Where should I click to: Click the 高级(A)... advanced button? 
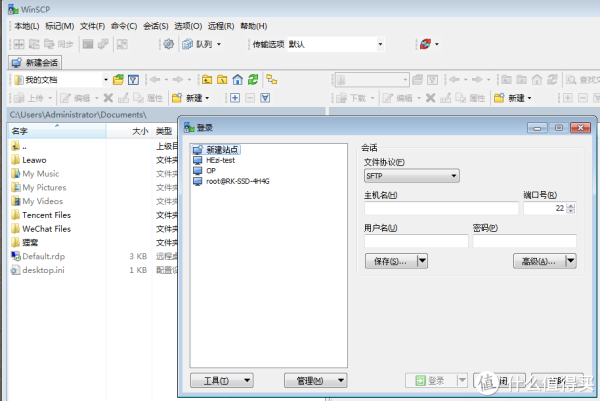(537, 261)
